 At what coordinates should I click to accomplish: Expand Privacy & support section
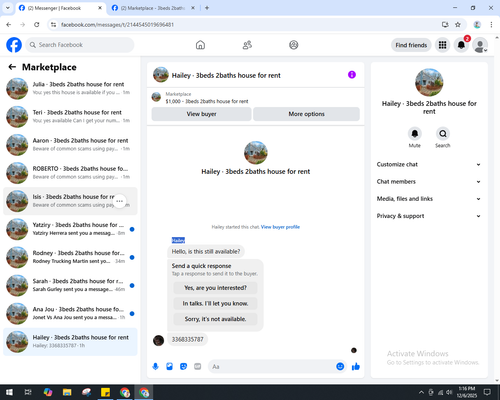429,216
